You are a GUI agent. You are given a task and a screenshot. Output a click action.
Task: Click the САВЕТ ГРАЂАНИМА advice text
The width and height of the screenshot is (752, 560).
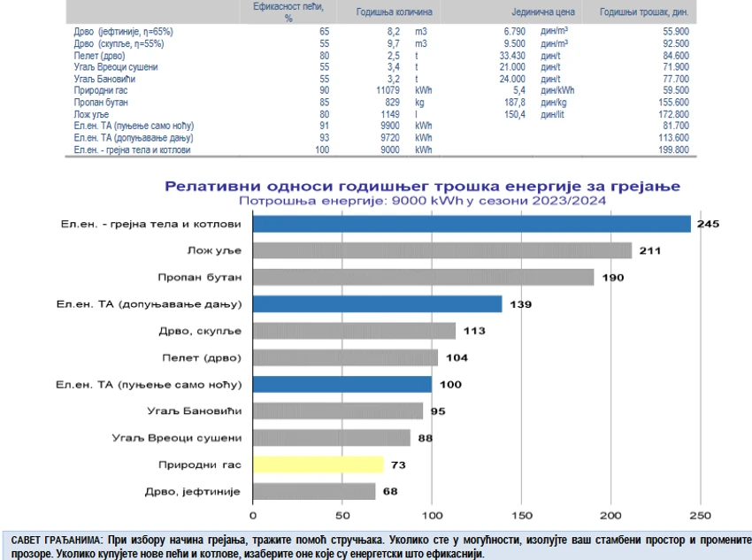tap(381, 547)
